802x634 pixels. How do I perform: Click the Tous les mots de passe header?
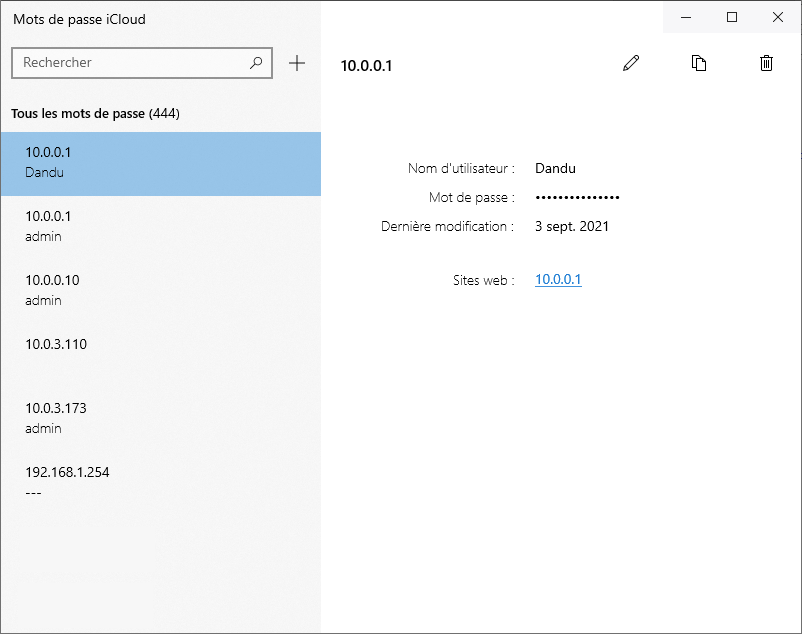coord(96,114)
